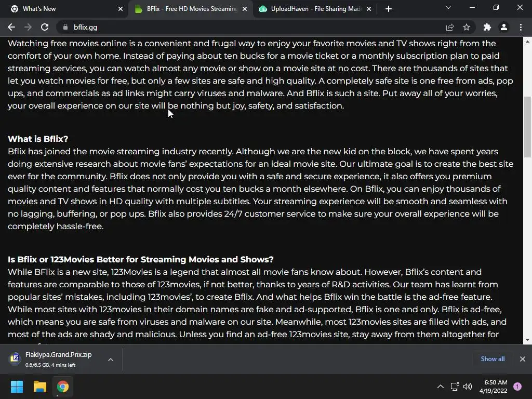Bookmark this tab with the star icon
Image resolution: width=532 pixels, height=399 pixels.
[x=467, y=27]
